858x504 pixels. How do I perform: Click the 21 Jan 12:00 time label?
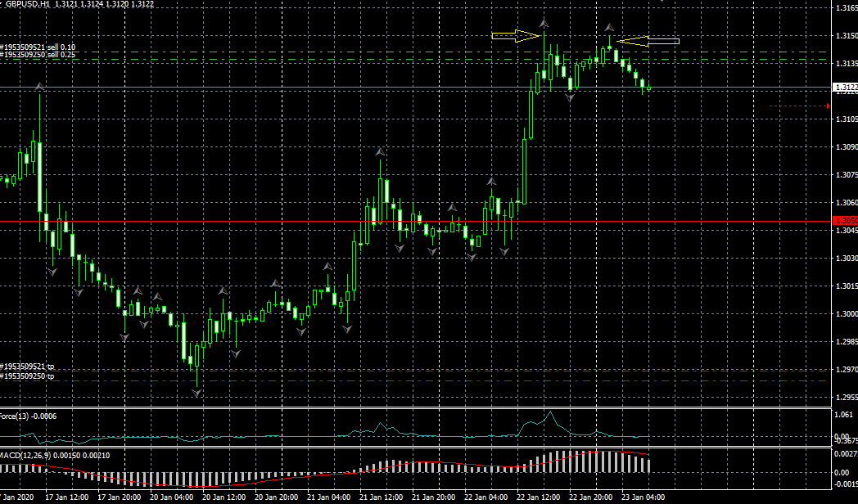point(382,497)
